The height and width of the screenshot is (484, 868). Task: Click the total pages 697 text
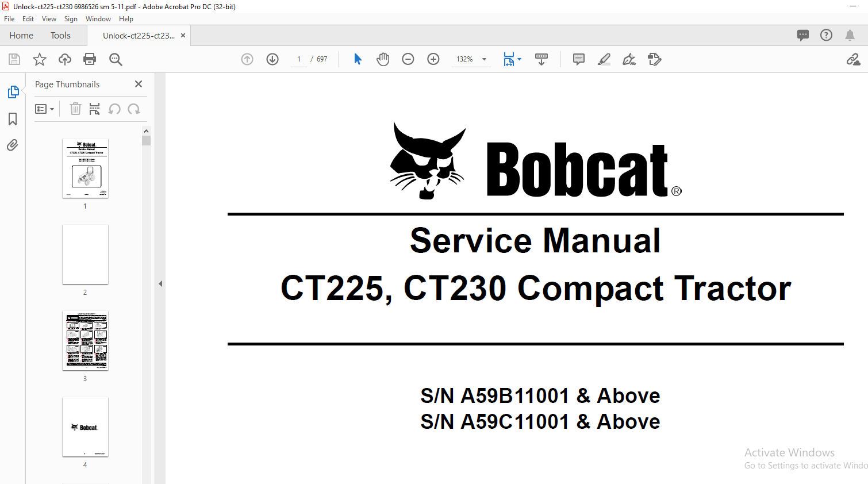(x=322, y=59)
